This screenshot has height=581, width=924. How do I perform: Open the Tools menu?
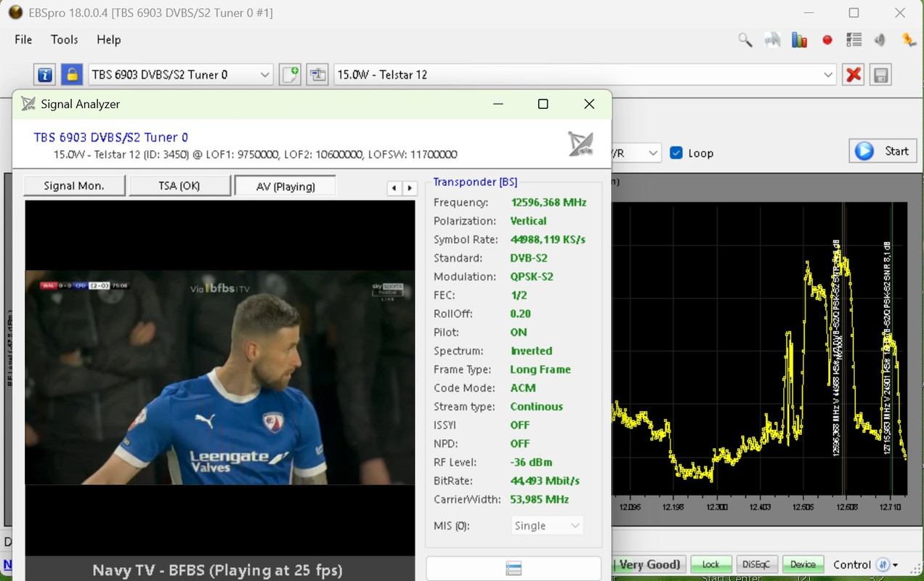[x=64, y=40]
